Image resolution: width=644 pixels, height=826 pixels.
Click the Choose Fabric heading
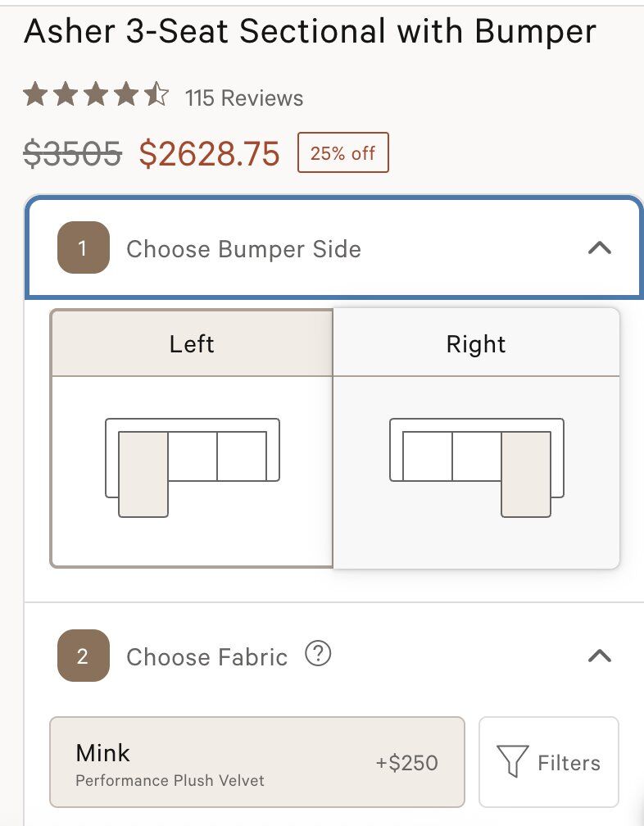[206, 657]
